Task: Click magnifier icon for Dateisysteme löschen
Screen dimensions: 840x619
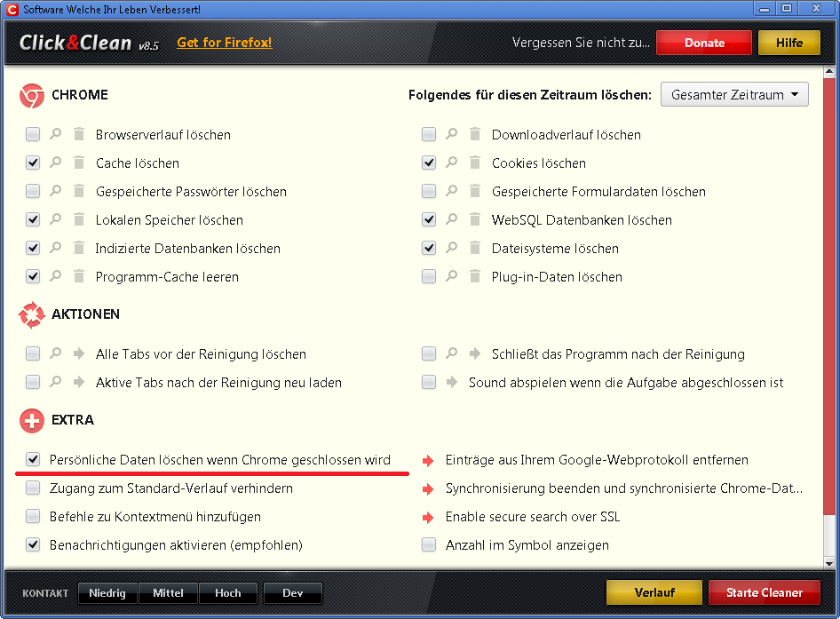Action: point(452,248)
